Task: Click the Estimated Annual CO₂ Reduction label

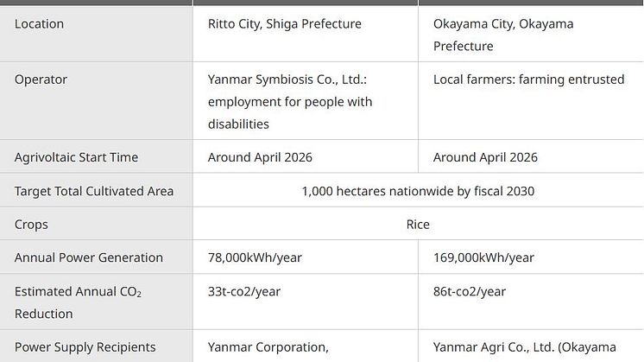Action: [78, 302]
